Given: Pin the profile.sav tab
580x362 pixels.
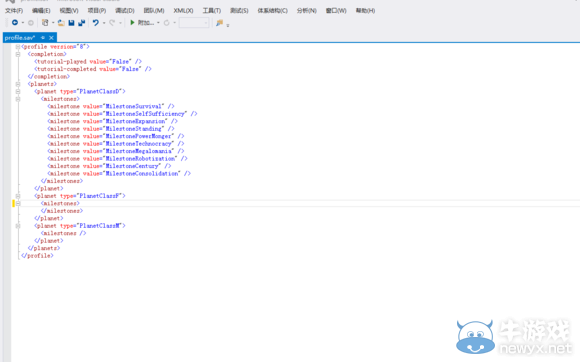Looking at the screenshot, I should [x=43, y=37].
